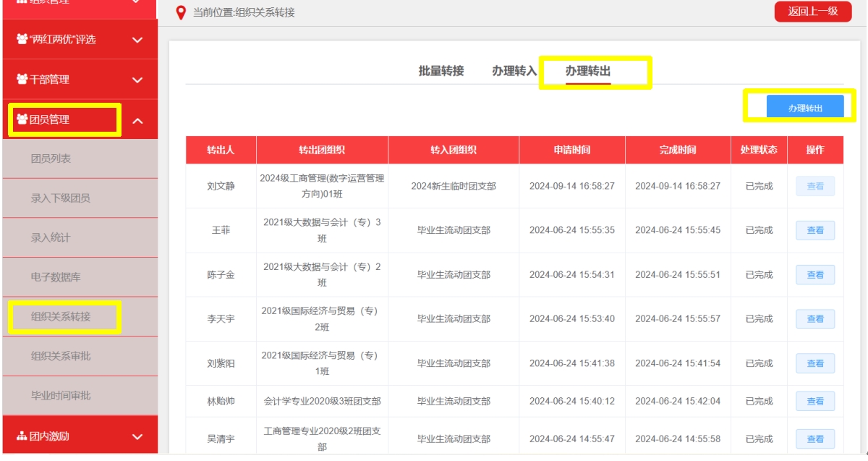Switch to the 办理转入 tab
The width and height of the screenshot is (868, 461).
tap(514, 71)
